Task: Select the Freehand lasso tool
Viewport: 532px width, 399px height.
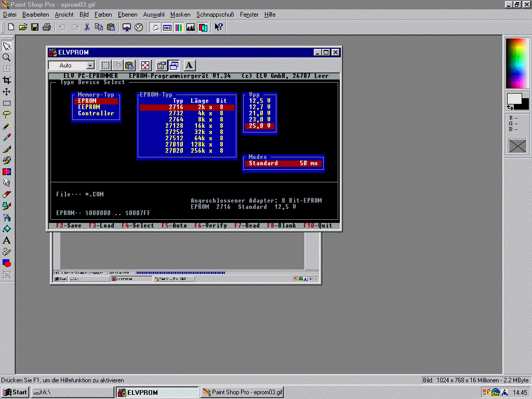Action: tap(7, 114)
